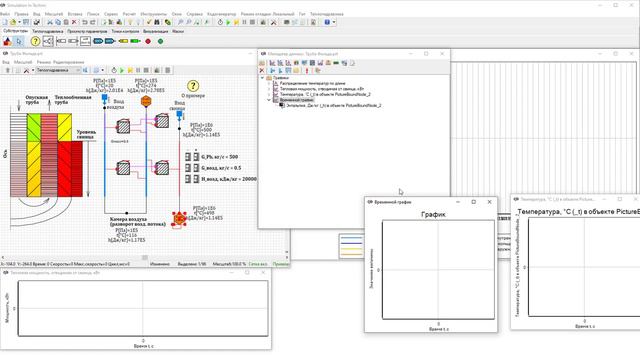Pick the yellow question mark block in palette
The image size is (640, 360).
pyautogui.click(x=36, y=41)
